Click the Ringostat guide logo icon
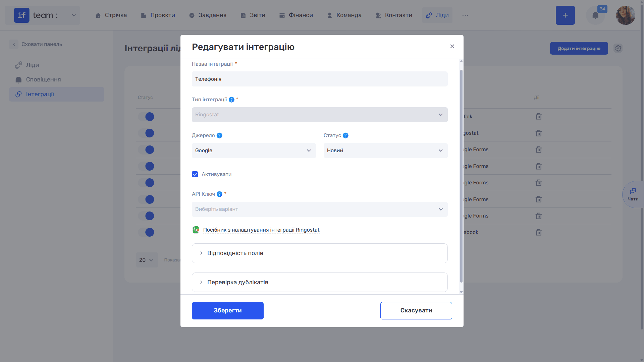The height and width of the screenshot is (362, 644). [196, 230]
